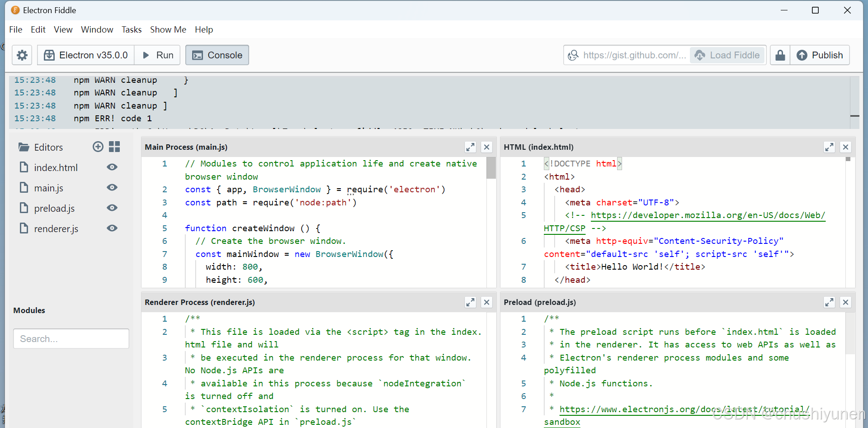Screen dimensions: 868x428
Task: Click the main.js editor vertical scrollbar thumb
Action: coord(491,168)
